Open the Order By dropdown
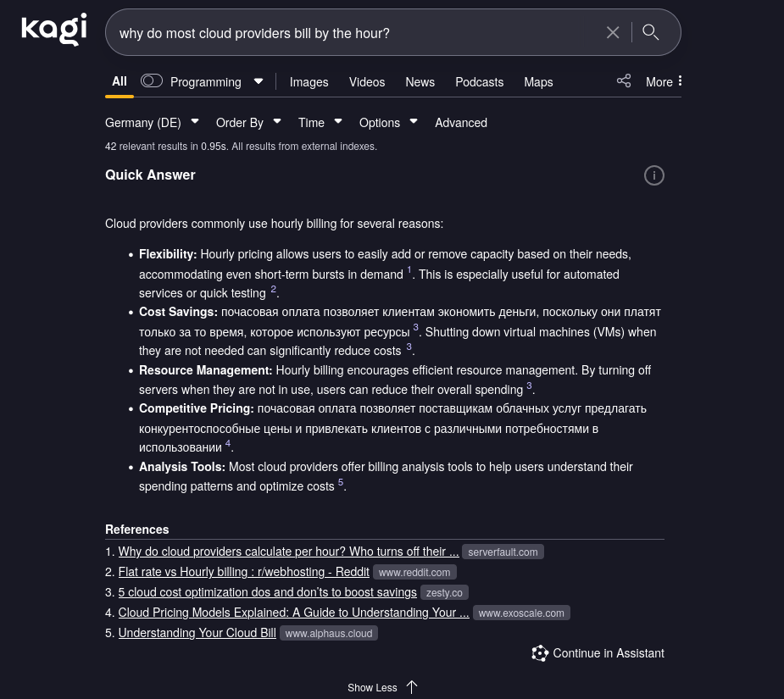Image resolution: width=784 pixels, height=699 pixels. click(248, 123)
